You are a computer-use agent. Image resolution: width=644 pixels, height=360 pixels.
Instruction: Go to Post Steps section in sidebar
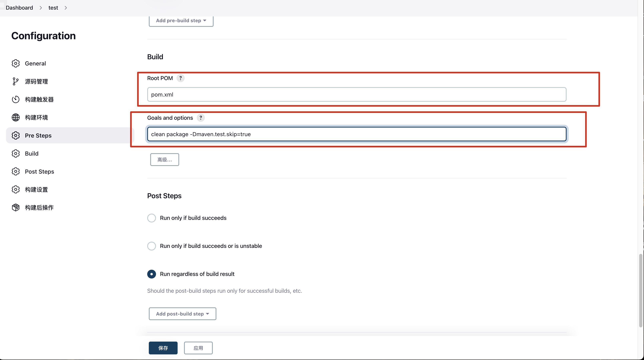pyautogui.click(x=70, y=171)
